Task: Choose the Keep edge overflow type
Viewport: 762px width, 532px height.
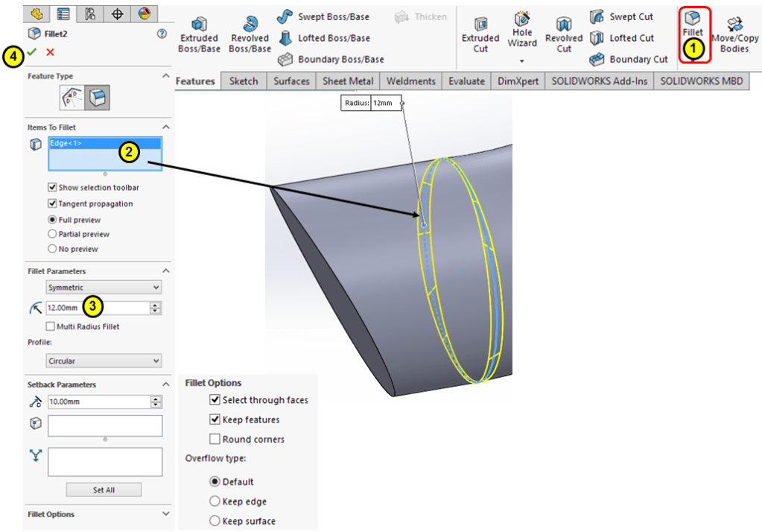Action: coord(215,501)
